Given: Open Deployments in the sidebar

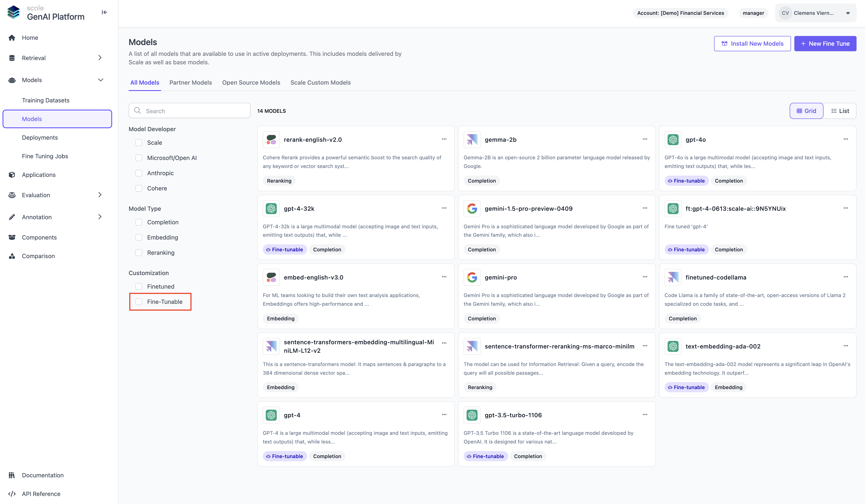Looking at the screenshot, I should tap(40, 137).
